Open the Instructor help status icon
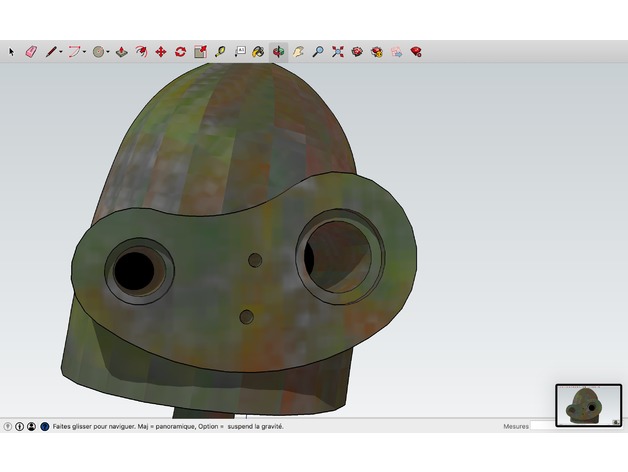 (x=45, y=427)
